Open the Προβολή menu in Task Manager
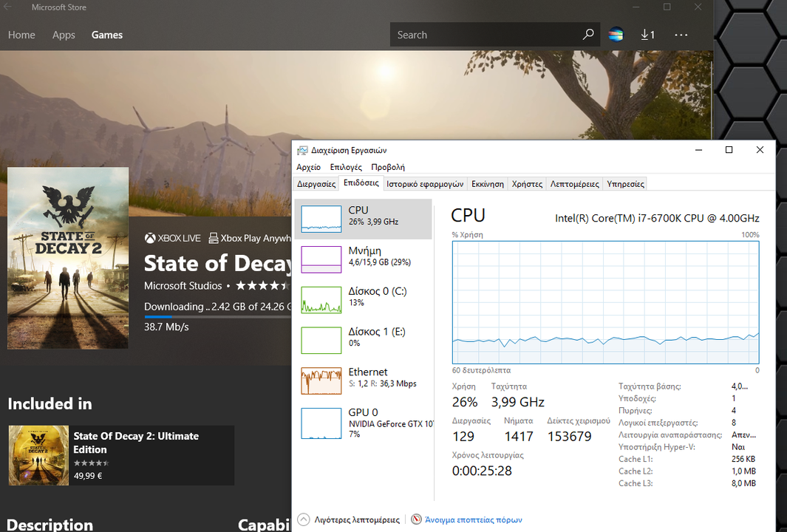The height and width of the screenshot is (532, 787). [x=387, y=167]
